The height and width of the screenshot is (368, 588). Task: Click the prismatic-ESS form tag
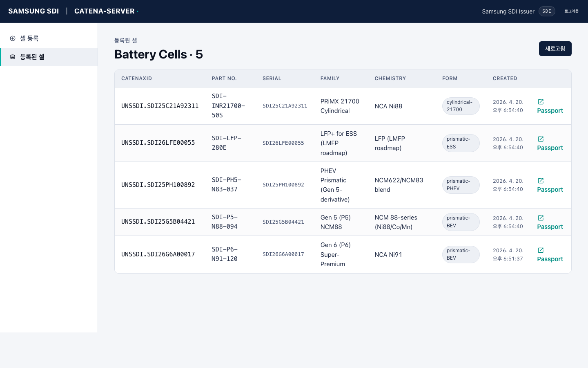(x=460, y=143)
